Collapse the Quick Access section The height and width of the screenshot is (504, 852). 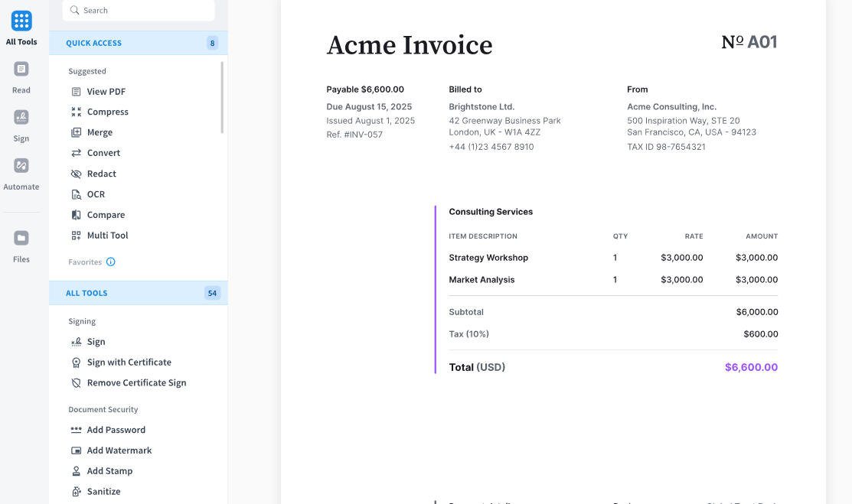[x=94, y=44]
